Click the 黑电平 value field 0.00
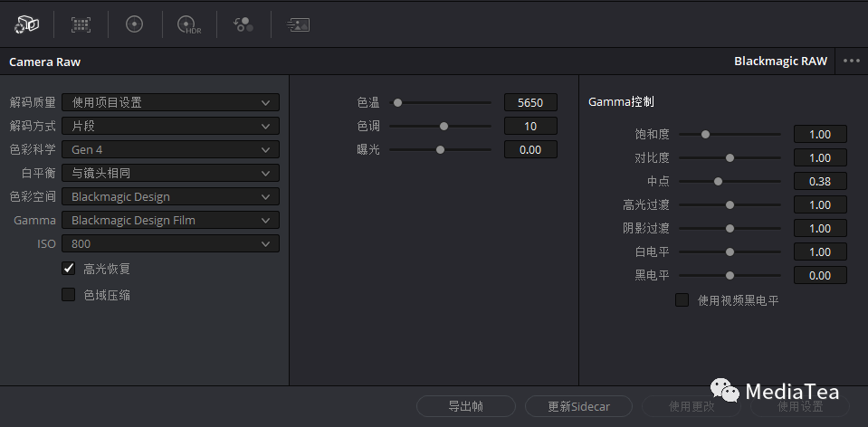 [820, 275]
